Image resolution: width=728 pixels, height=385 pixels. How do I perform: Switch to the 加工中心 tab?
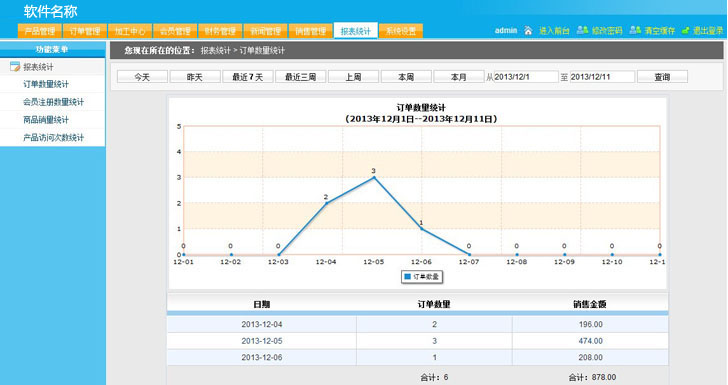point(130,31)
